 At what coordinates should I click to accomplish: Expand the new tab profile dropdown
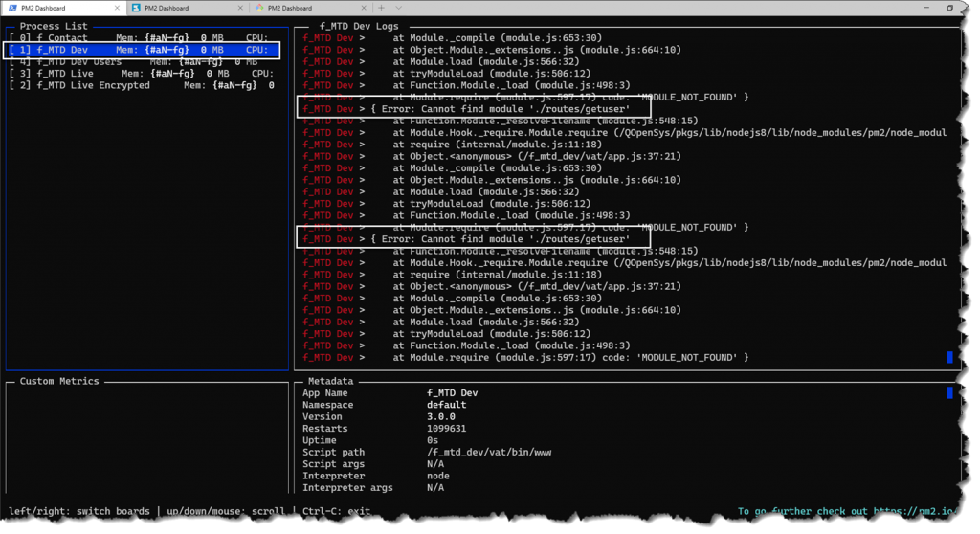400,8
